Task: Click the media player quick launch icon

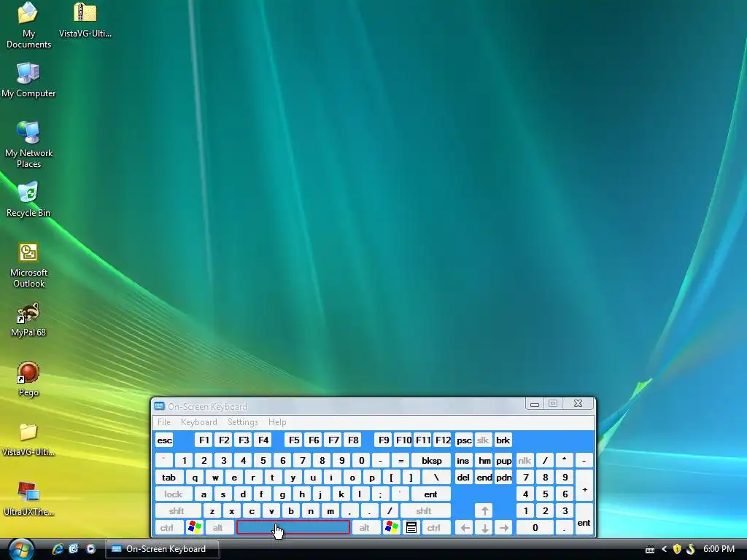Action: 90,549
